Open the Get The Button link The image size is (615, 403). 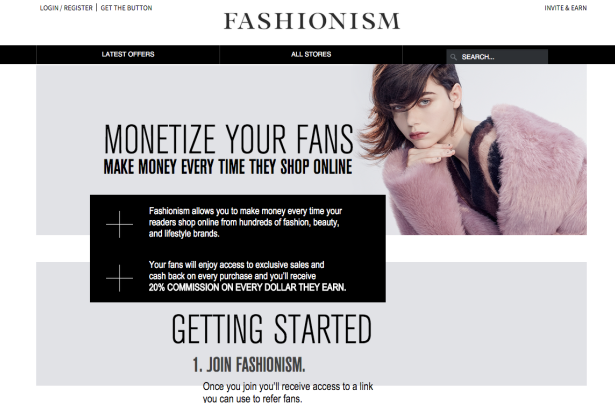pos(126,8)
